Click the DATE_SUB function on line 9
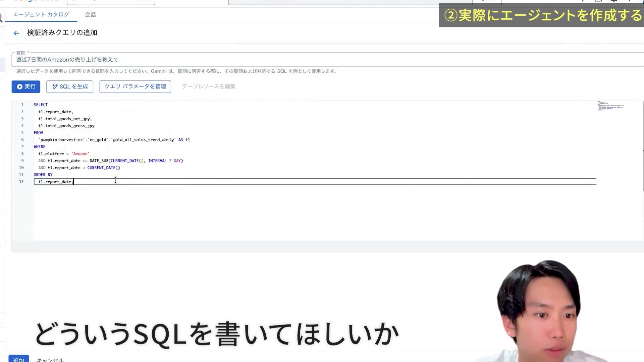Screen dimensions: 644x362 99,161
